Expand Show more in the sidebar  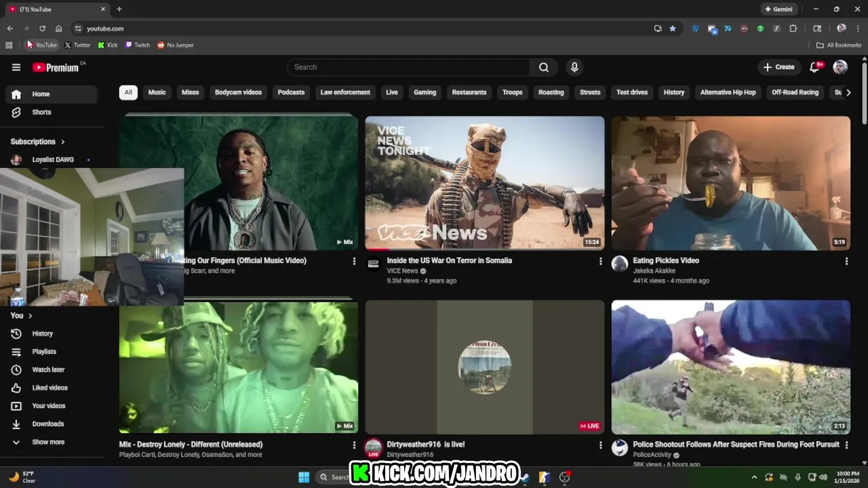(52, 442)
